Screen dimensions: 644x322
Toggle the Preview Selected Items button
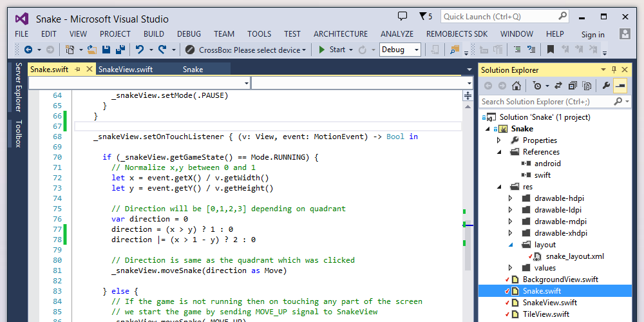click(620, 86)
